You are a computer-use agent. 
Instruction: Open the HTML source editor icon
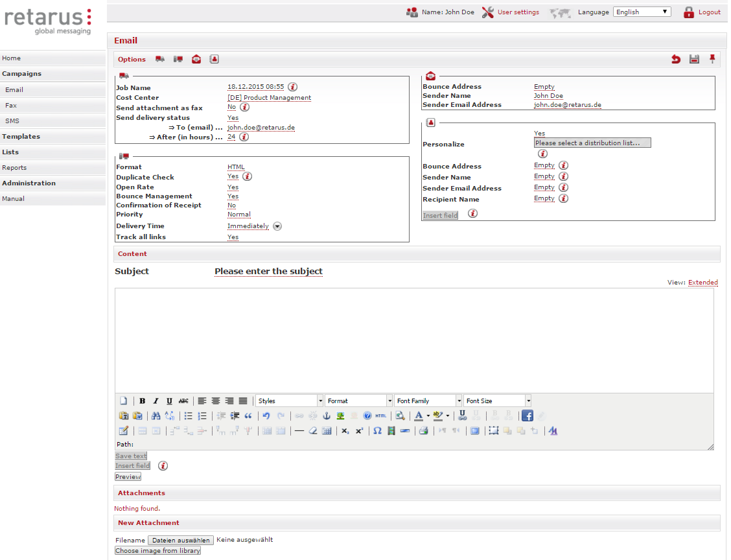pos(380,416)
